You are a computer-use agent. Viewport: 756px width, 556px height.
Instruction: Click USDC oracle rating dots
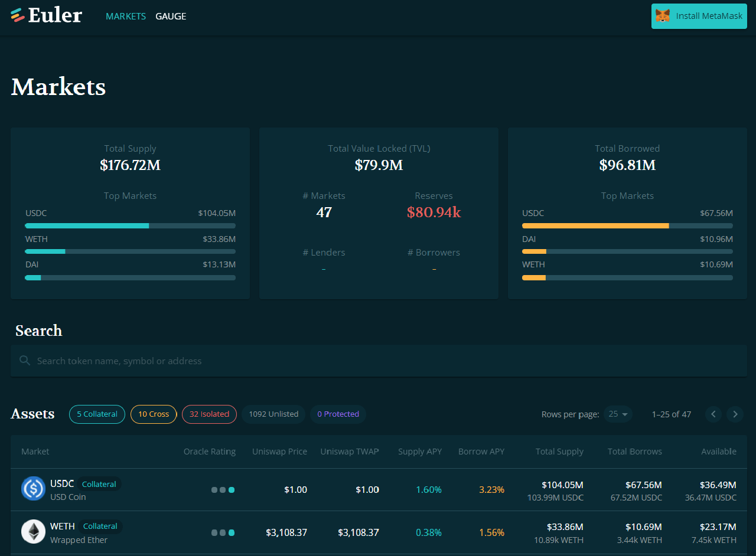click(223, 490)
